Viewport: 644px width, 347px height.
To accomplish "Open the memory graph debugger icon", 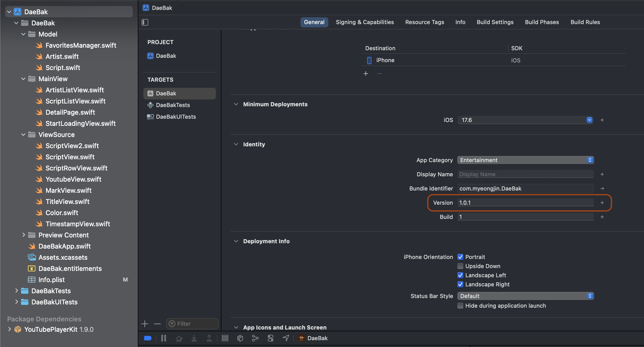I will coord(255,338).
